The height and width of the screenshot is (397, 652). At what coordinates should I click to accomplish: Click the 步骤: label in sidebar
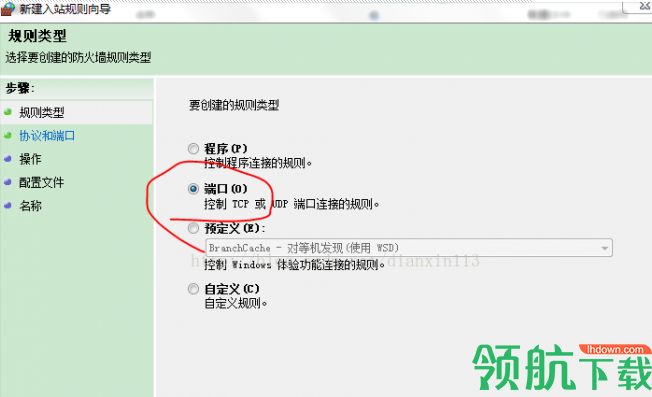pos(20,88)
